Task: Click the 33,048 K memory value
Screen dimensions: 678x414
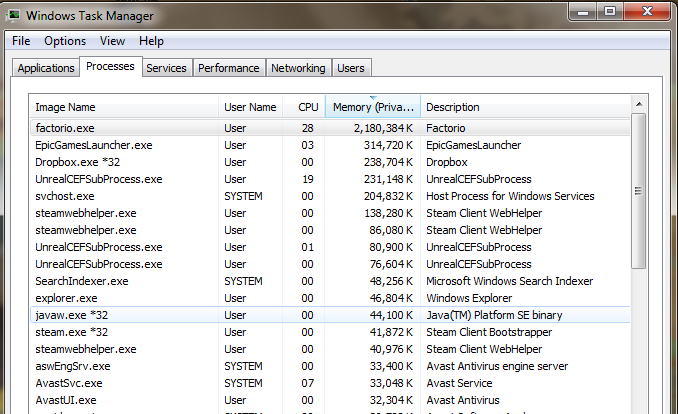Action: (391, 383)
